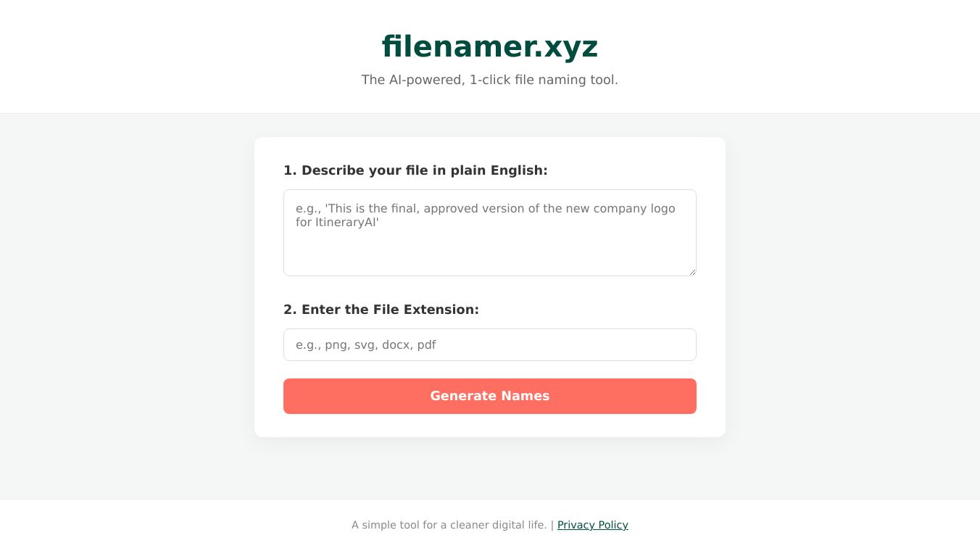Click the pipe separator before Privacy Policy
The width and height of the screenshot is (980, 551).
point(552,525)
